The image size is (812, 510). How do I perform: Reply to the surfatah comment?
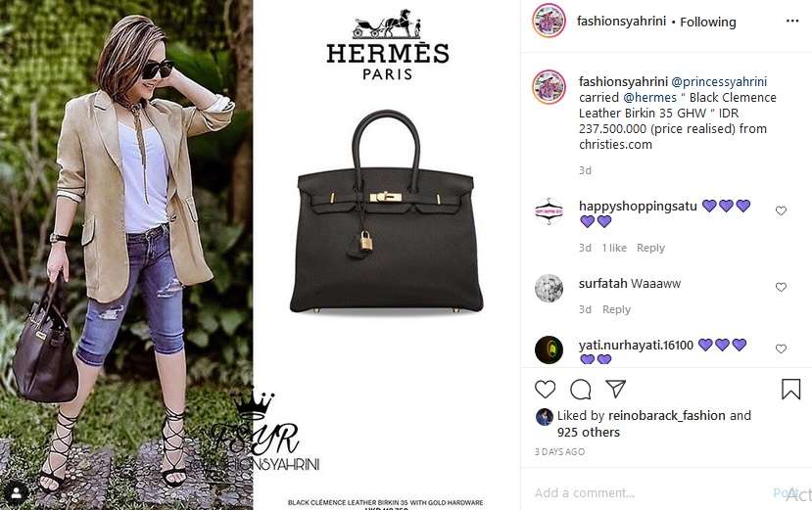[616, 309]
